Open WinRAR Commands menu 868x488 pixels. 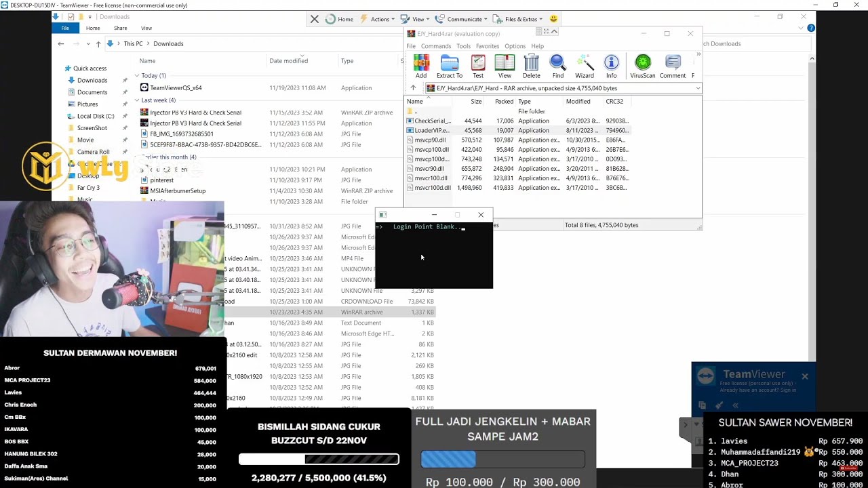point(436,46)
